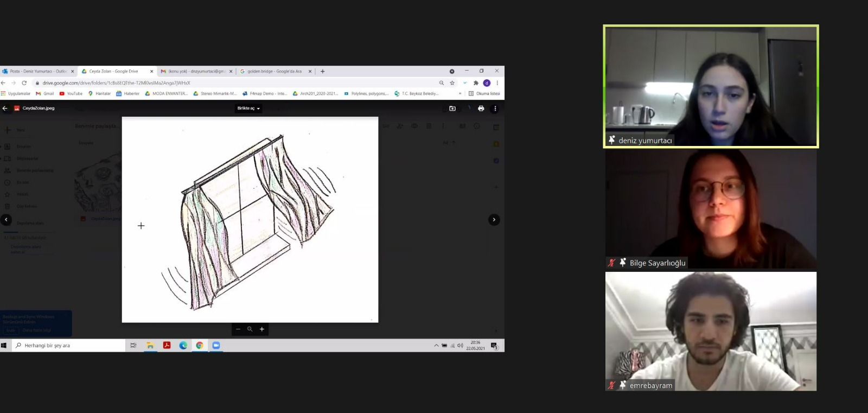Viewport: 868px width, 413px height.
Task: Open the 20:36 clock and calendar
Action: (476, 345)
